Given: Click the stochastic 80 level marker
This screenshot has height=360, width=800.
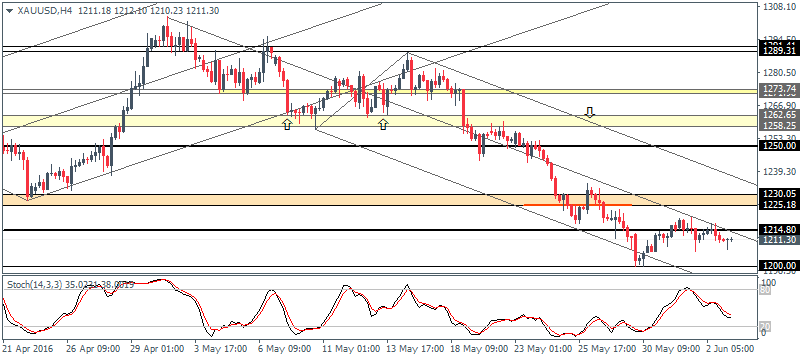Looking at the screenshot, I should [765, 289].
